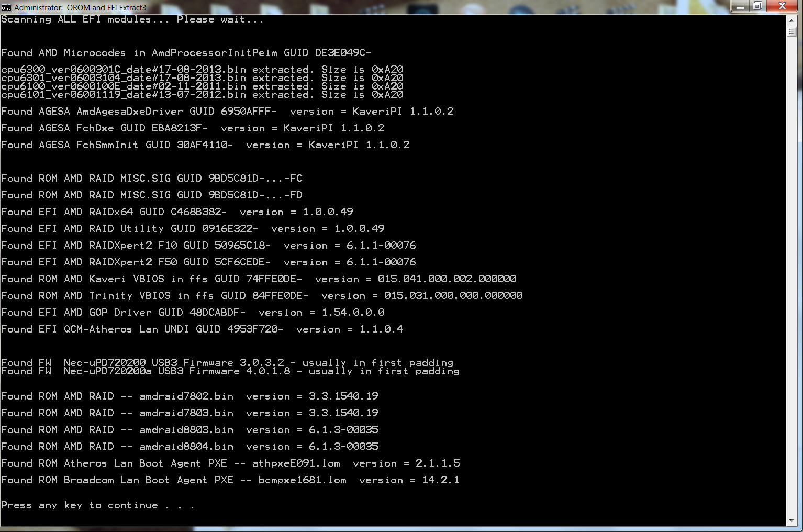The height and width of the screenshot is (532, 803).
Task: Click the 'AMD Trinity VBIOS in ffs' line
Action: (262, 296)
